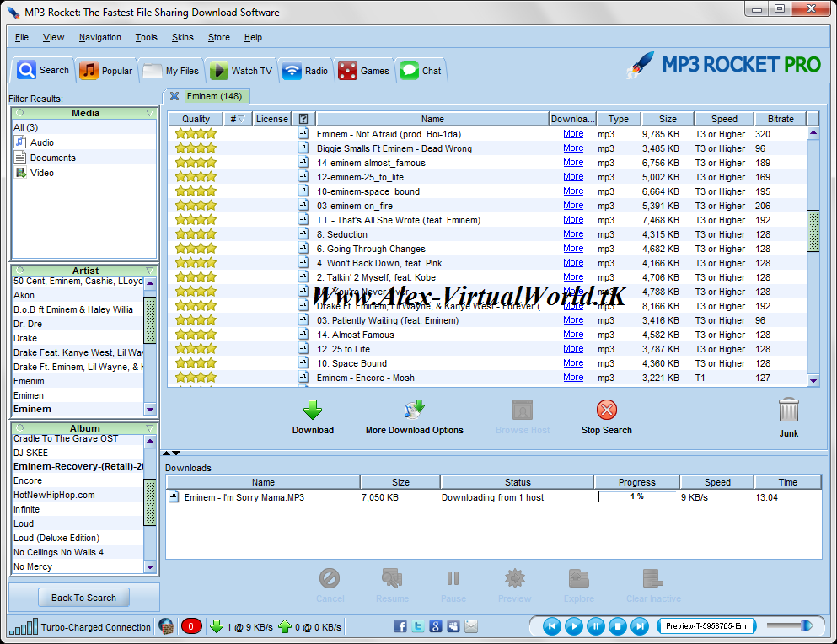Adjust the player volume slider

790,625
